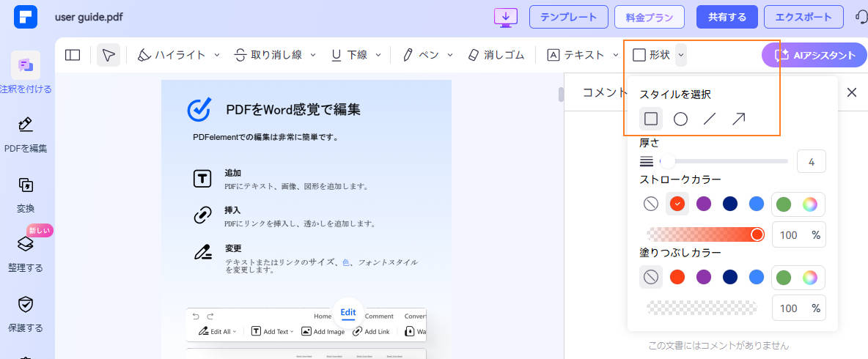Viewport: 868px width, 359px height.
Task: Click the download icon in header
Action: coord(506,17)
